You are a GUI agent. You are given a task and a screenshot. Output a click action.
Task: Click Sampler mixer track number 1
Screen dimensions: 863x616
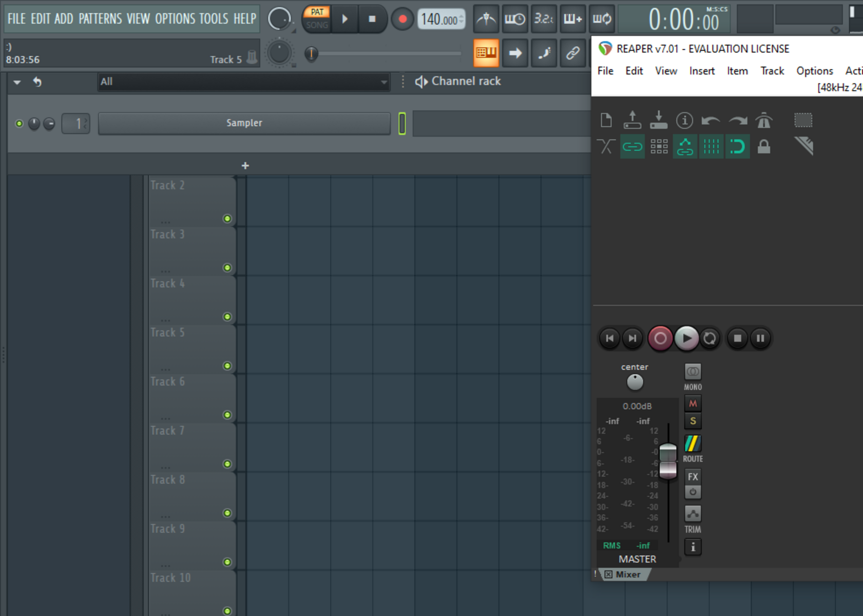76,124
